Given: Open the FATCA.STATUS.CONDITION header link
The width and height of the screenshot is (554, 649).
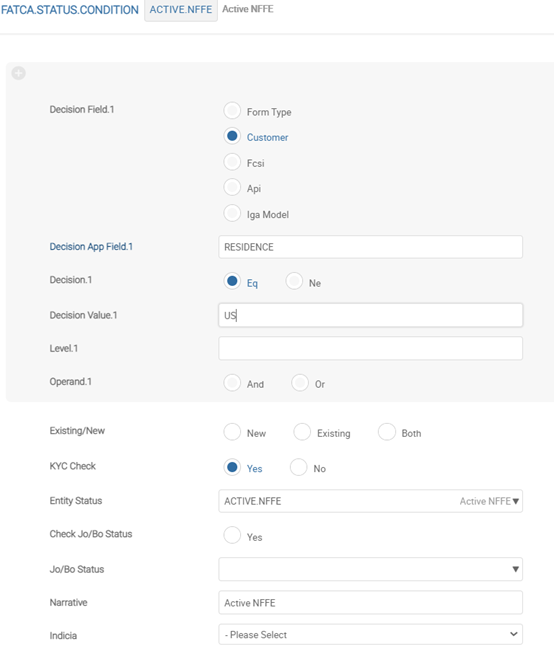Looking at the screenshot, I should [x=70, y=10].
